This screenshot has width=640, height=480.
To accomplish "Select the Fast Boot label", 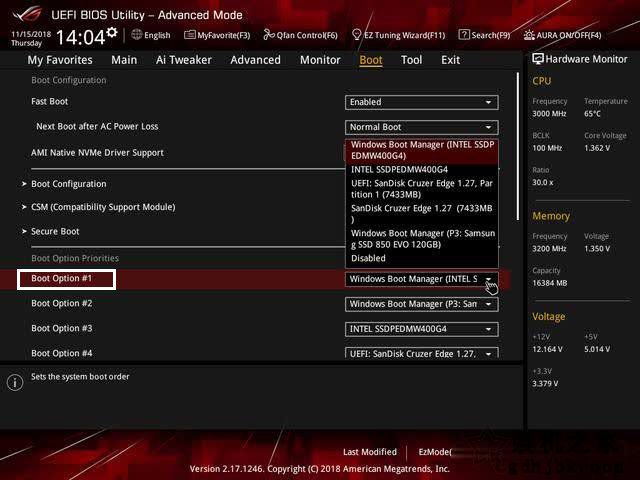I will (x=49, y=101).
